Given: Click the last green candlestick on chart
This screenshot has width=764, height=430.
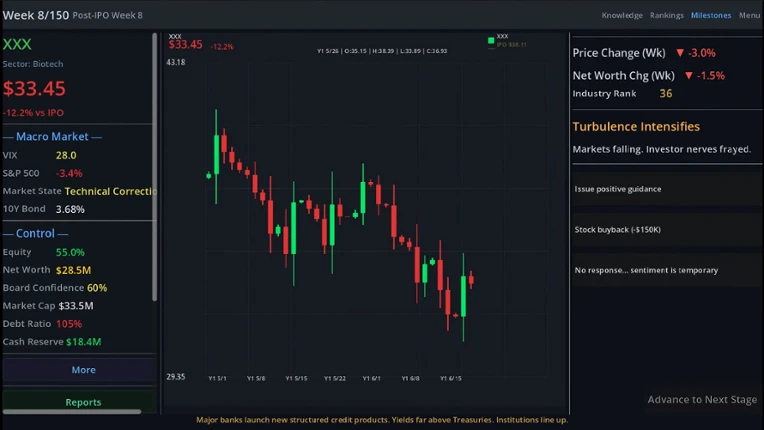Looking at the screenshot, I should coord(463,297).
